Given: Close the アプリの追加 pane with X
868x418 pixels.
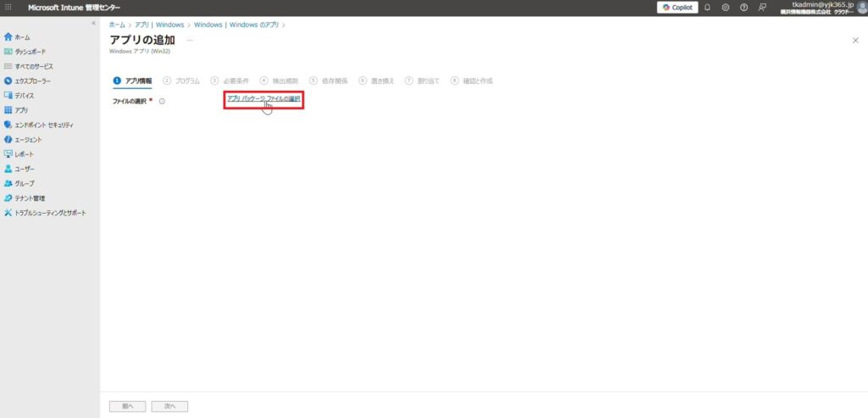Looking at the screenshot, I should (x=854, y=40).
